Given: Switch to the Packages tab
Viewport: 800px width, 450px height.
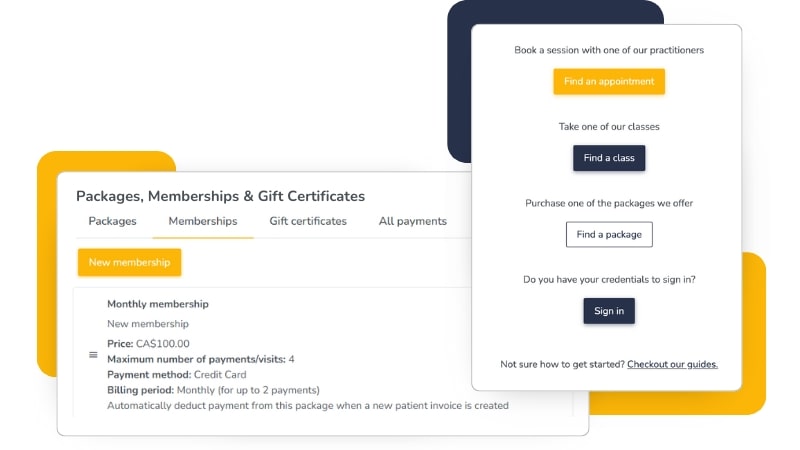Looking at the screenshot, I should pos(112,221).
